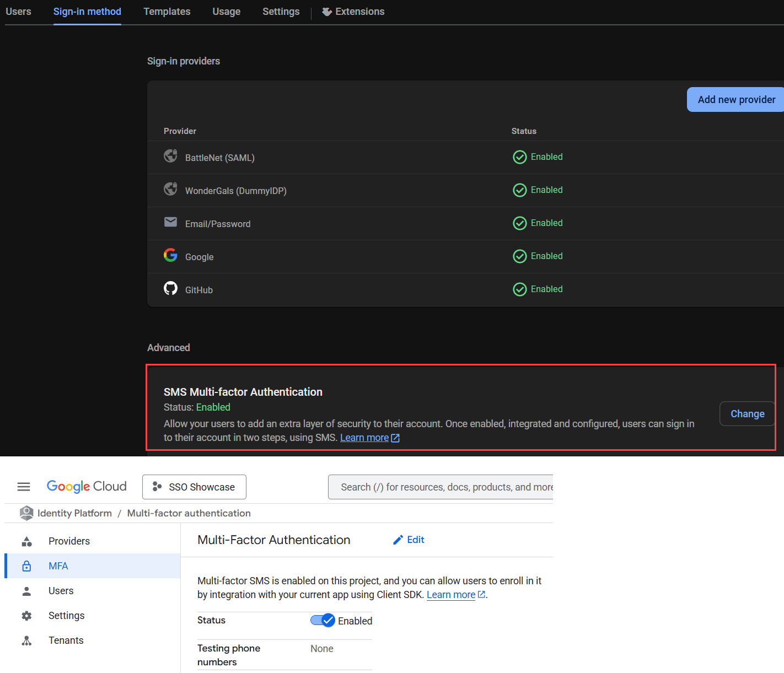The height and width of the screenshot is (673, 784).
Task: Click the external link icon in Google Cloud MFA
Action: click(481, 595)
